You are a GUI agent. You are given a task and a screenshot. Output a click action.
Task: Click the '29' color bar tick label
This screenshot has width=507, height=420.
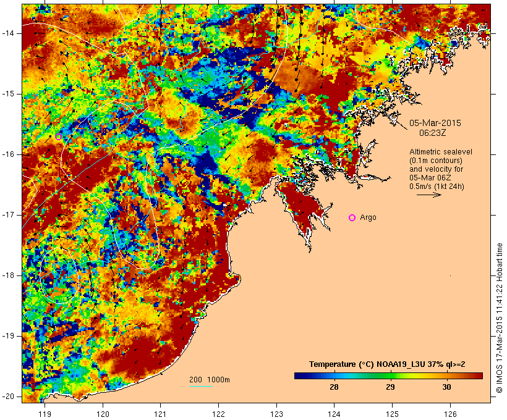[x=390, y=387]
